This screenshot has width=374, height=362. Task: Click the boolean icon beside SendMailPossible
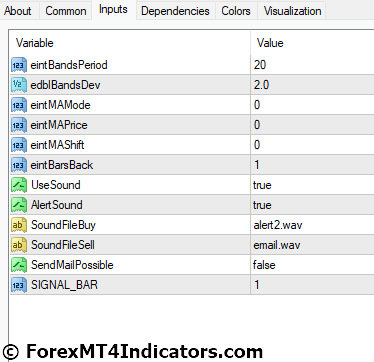click(x=19, y=265)
